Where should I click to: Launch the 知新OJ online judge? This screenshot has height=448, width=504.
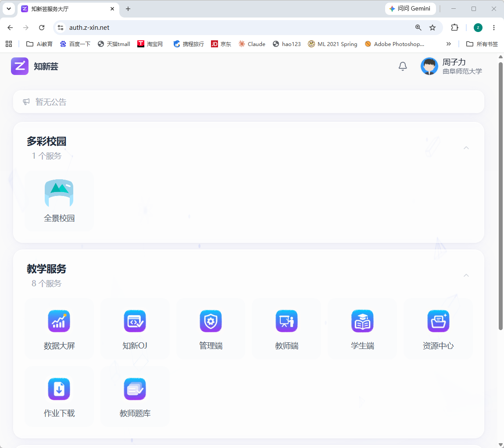pyautogui.click(x=135, y=328)
